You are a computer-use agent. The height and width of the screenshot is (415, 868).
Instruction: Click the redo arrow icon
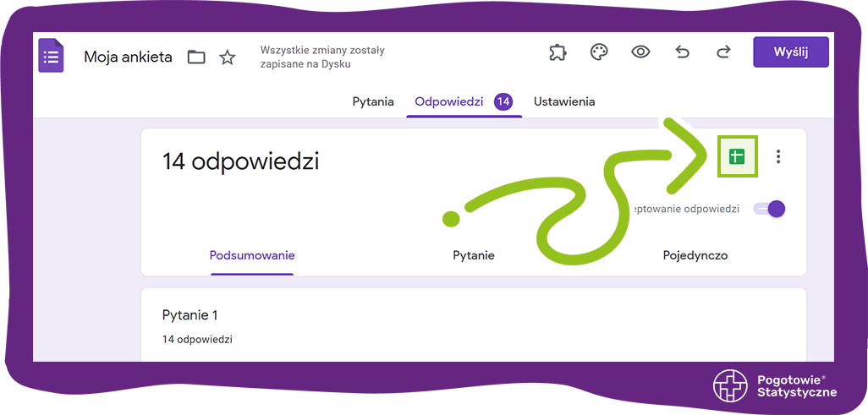(x=723, y=52)
